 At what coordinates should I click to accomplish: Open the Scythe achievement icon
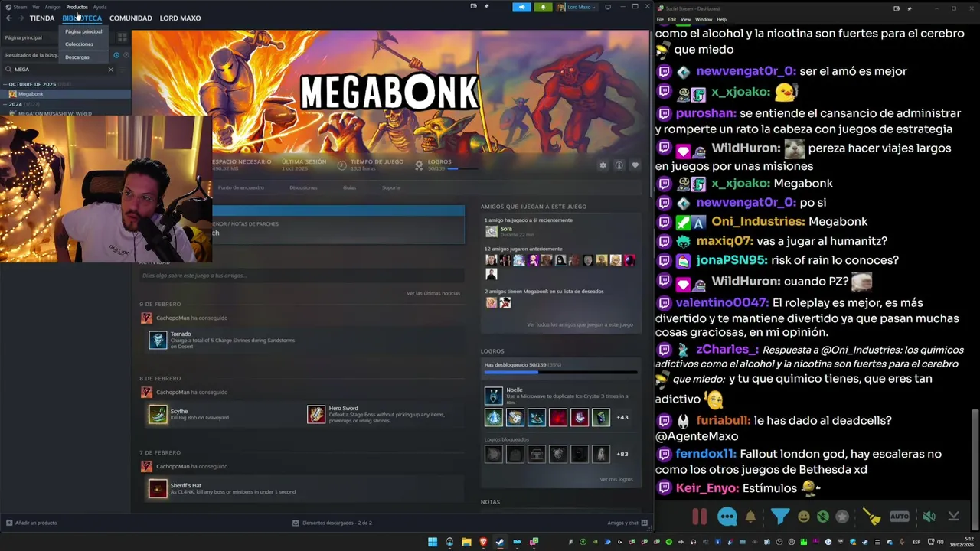click(x=158, y=414)
